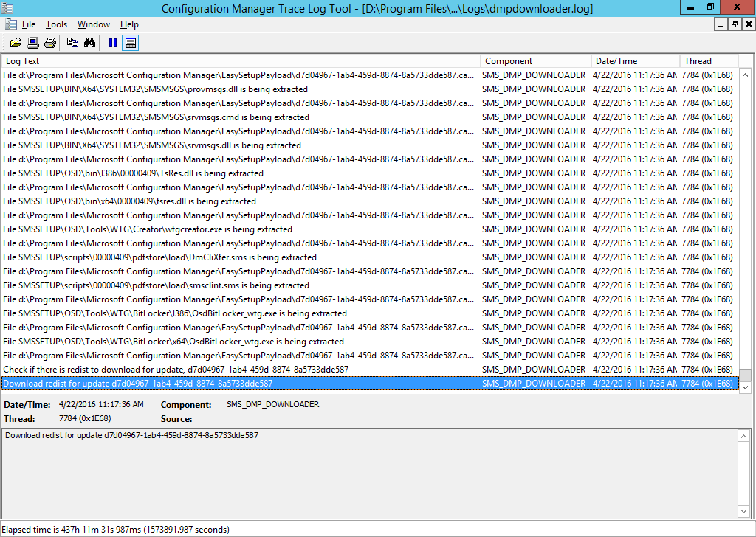Click the Open on Server computer icon
Screen dimensions: 756x537
click(33, 43)
